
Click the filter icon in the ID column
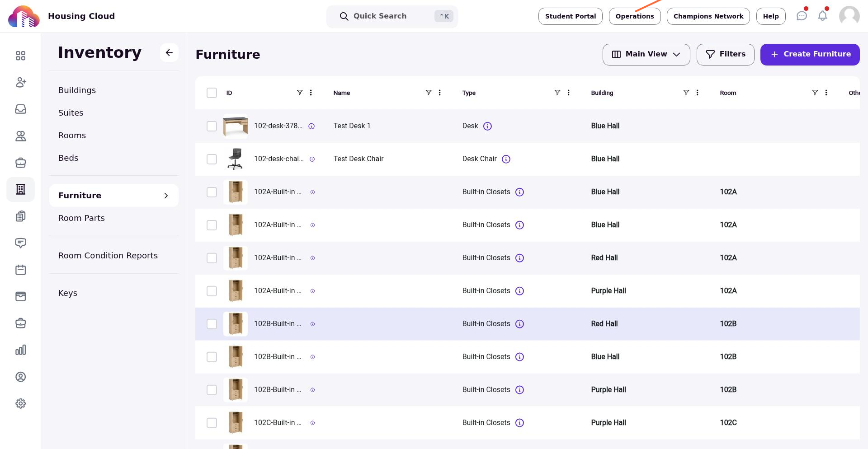tap(299, 93)
